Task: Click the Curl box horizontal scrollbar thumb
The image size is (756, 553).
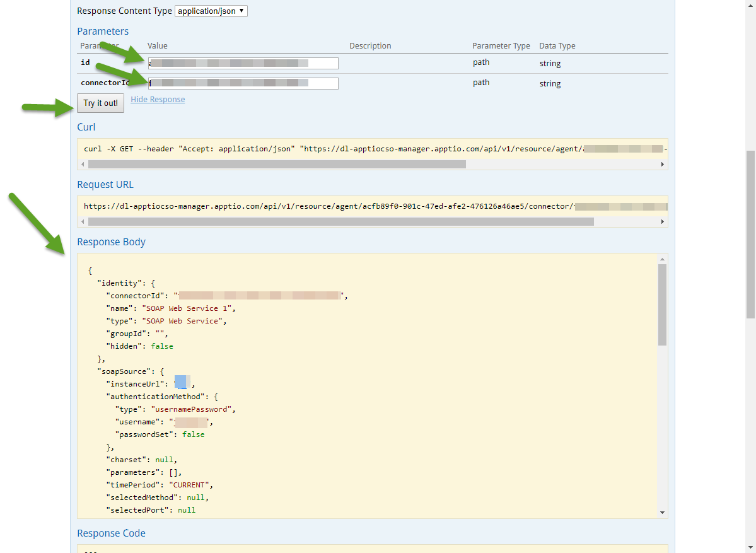Action: pyautogui.click(x=276, y=165)
